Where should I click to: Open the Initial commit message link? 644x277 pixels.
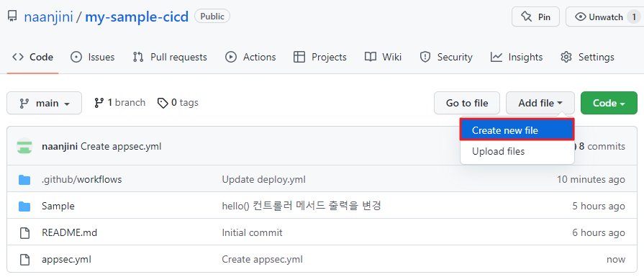252,232
